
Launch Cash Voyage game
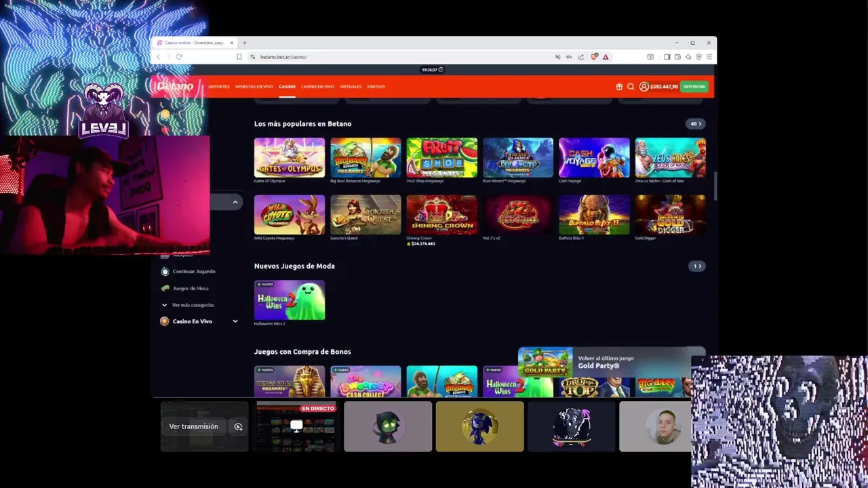pyautogui.click(x=594, y=158)
